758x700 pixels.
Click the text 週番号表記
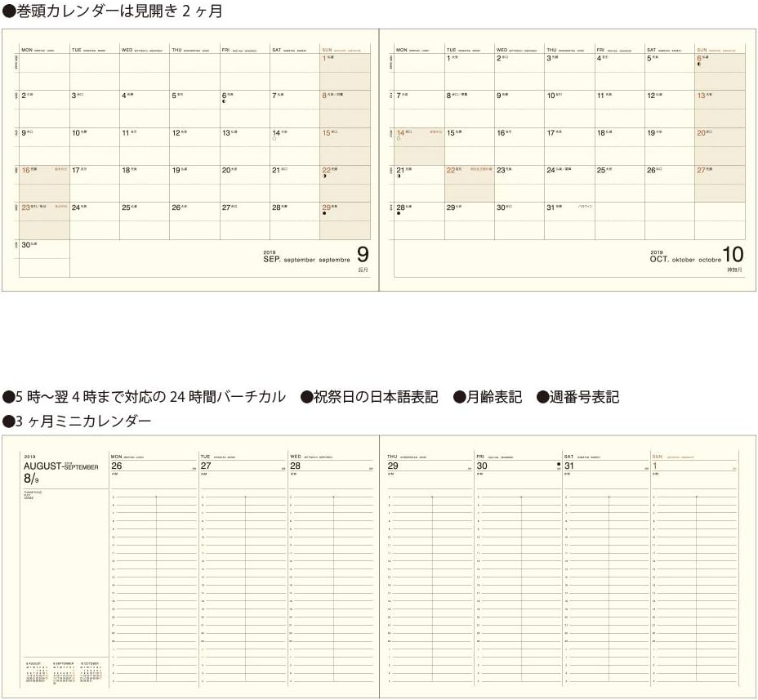[577, 398]
